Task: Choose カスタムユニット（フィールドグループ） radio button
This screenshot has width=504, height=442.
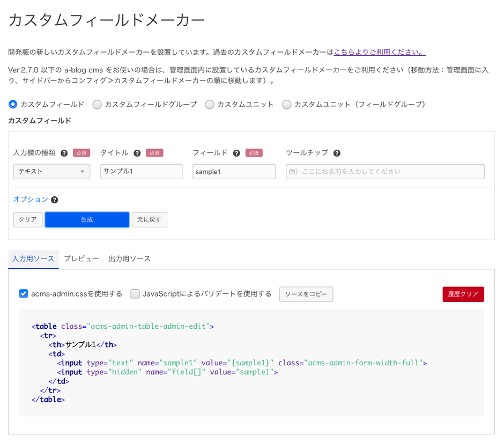Action: [x=287, y=104]
